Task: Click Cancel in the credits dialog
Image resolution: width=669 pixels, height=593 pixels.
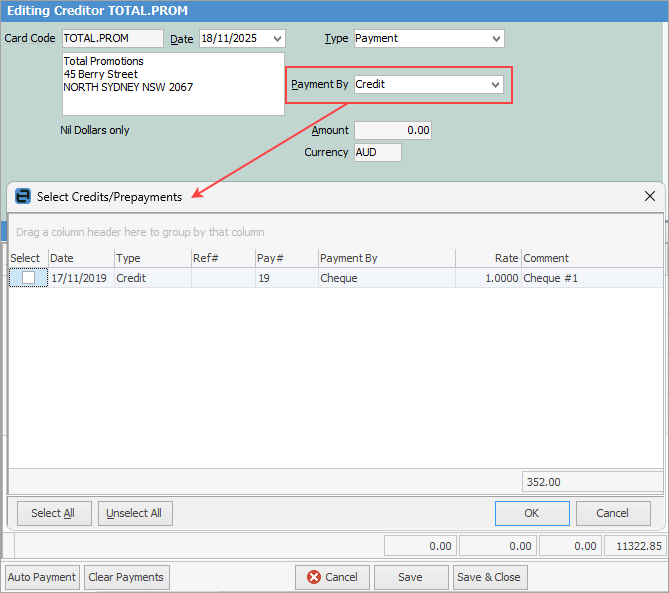Action: 613,513
